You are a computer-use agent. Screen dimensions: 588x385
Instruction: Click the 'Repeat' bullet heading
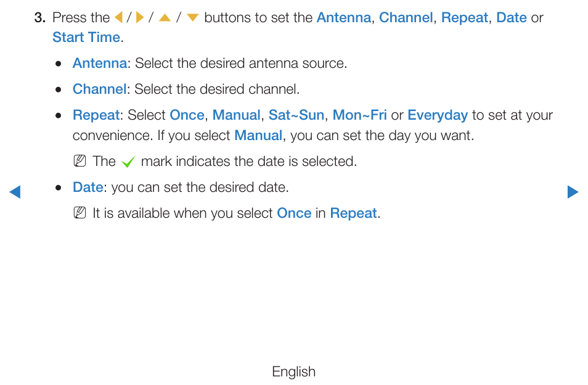pyautogui.click(x=96, y=115)
